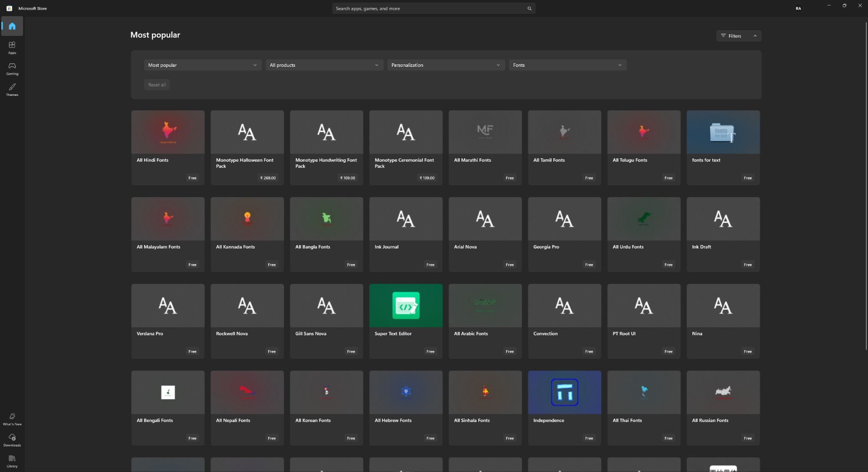Open Monotype Halloween Font Pack thumbnail
This screenshot has height=472, width=868.
[x=247, y=132]
